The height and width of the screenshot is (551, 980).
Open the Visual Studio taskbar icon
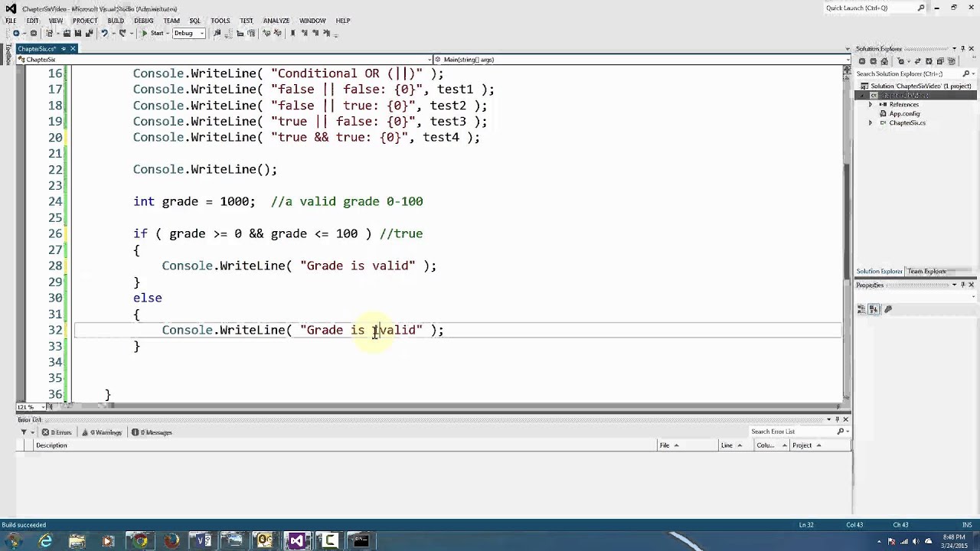click(296, 541)
